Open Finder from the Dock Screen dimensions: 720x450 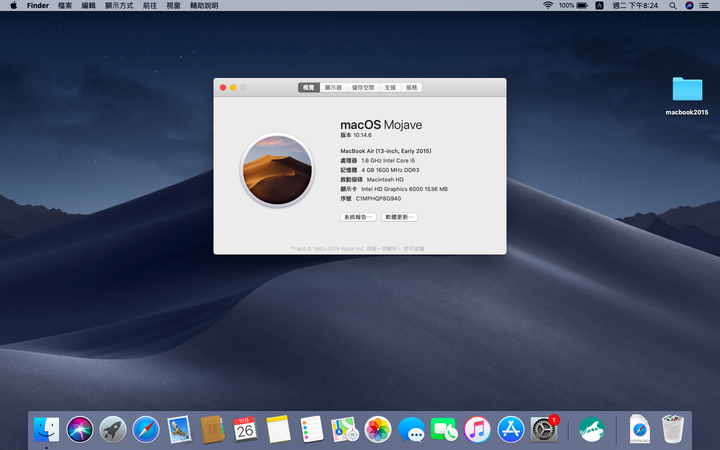[46, 430]
